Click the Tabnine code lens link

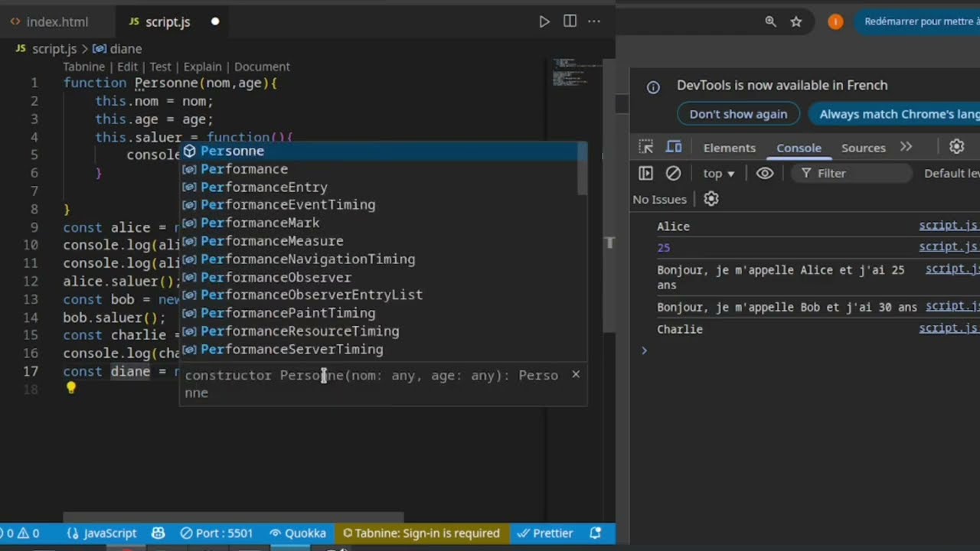(x=83, y=67)
